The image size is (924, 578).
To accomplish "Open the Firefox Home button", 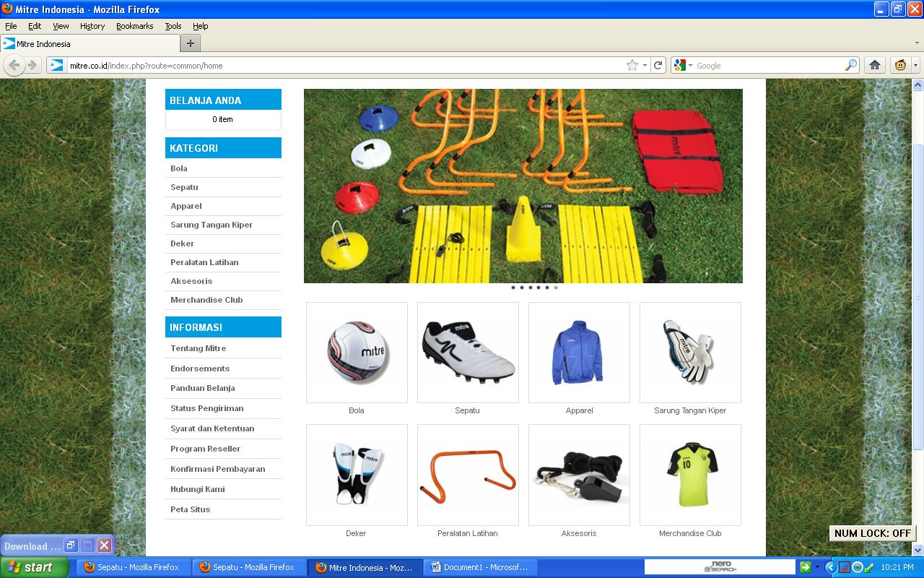I will point(875,65).
